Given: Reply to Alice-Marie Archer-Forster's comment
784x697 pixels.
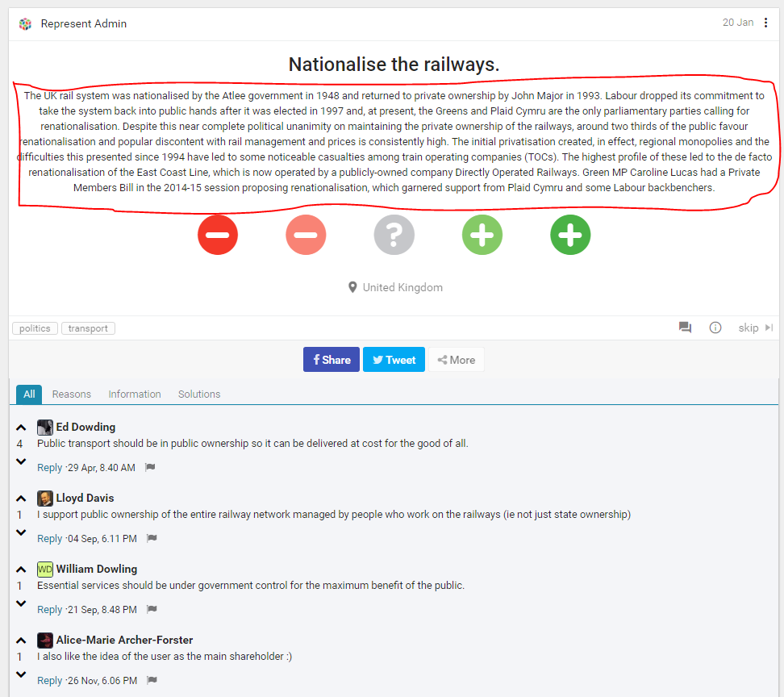Looking at the screenshot, I should (x=49, y=681).
